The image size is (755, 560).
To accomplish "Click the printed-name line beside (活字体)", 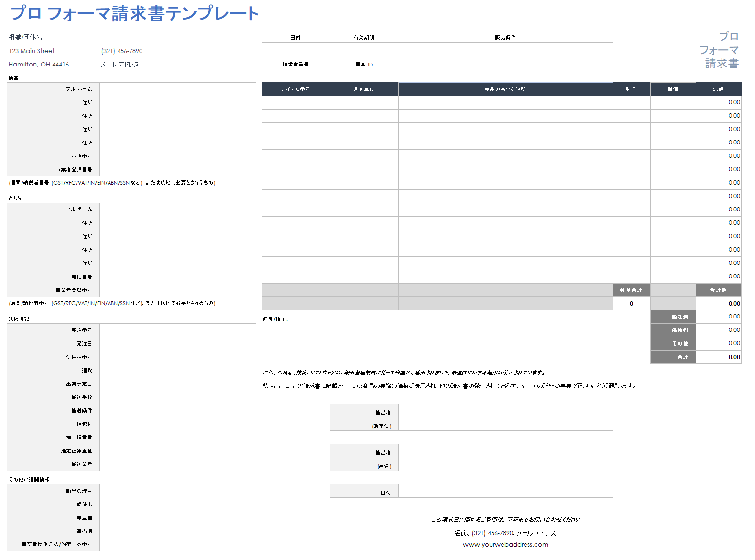I will tap(505, 417).
